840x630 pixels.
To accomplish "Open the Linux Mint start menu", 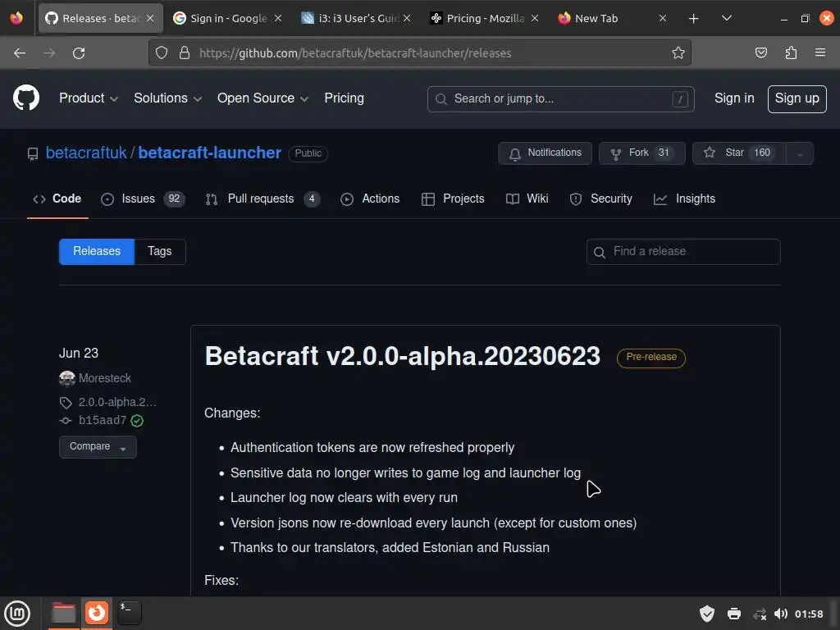I will 17,614.
